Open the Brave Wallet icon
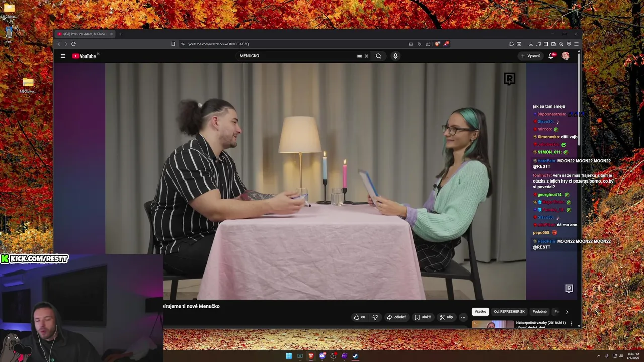This screenshot has width=644, height=362. click(553, 44)
